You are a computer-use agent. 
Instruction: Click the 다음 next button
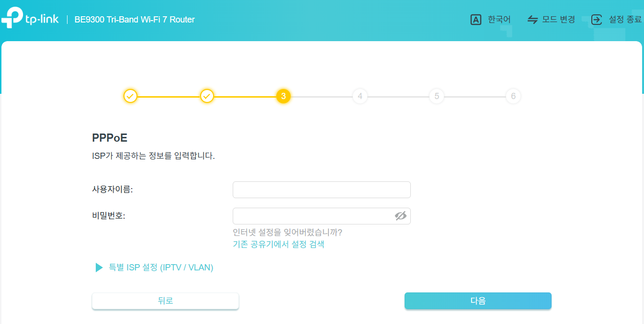pos(478,301)
